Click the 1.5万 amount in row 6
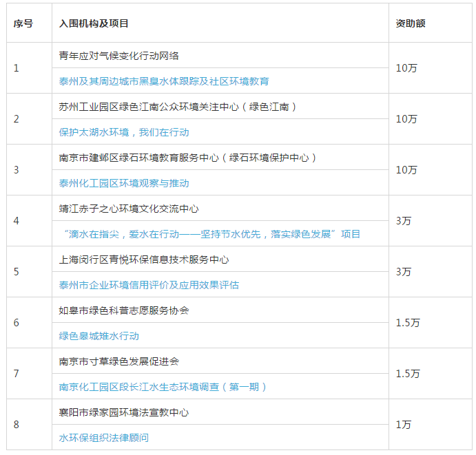This screenshot has height=455, width=476. click(408, 323)
